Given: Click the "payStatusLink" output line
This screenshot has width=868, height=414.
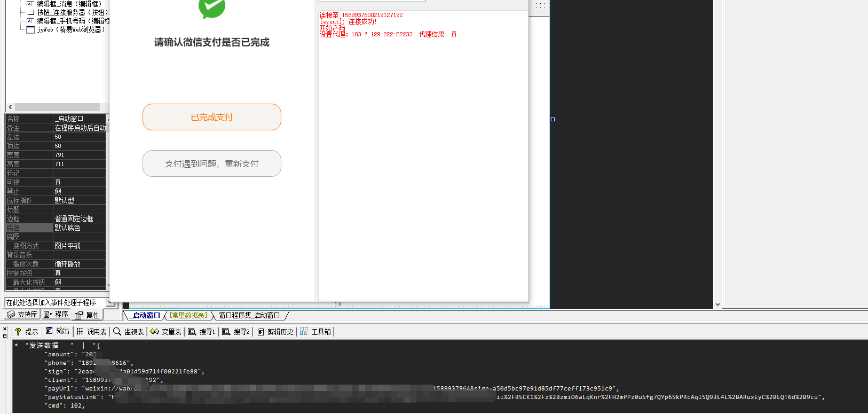Looking at the screenshot, I should click(x=435, y=397).
